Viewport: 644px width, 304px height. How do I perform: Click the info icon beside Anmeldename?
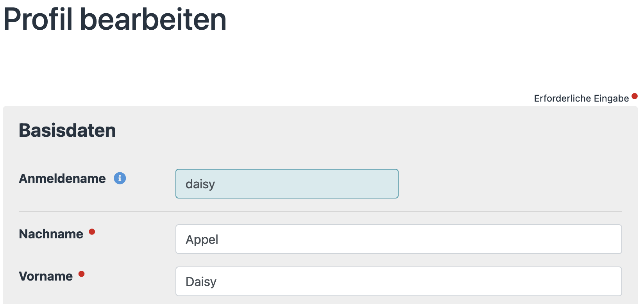coord(120,178)
